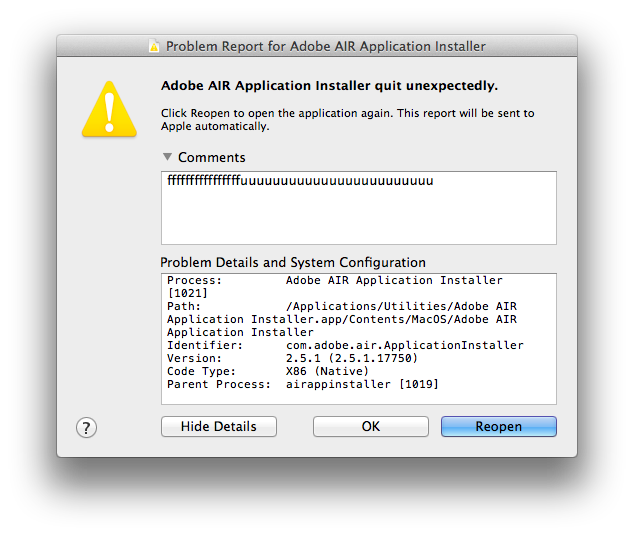Hide Details of the problem report

pos(219,426)
